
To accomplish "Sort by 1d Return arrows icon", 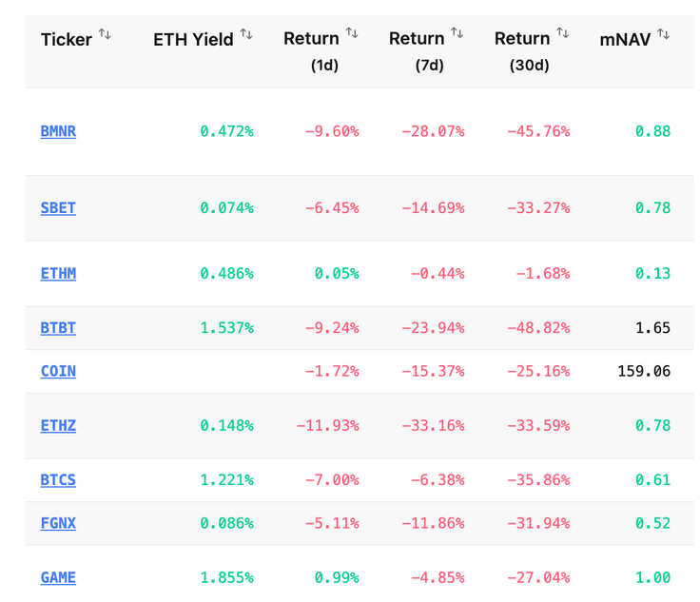I will coord(352,34).
